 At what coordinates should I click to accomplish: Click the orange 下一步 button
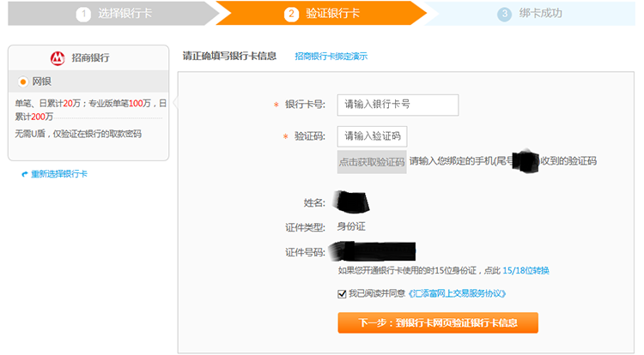tap(438, 322)
